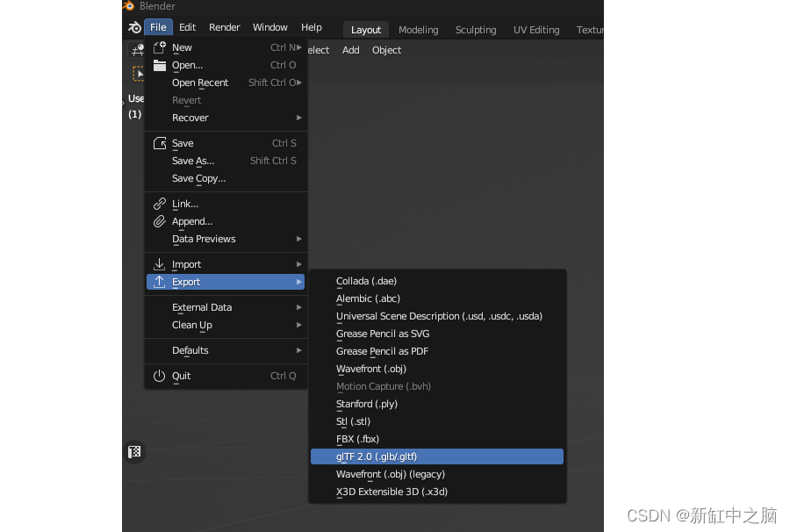The height and width of the screenshot is (532, 790).
Task: Choose Stanford (.ply) export option
Action: 366,404
